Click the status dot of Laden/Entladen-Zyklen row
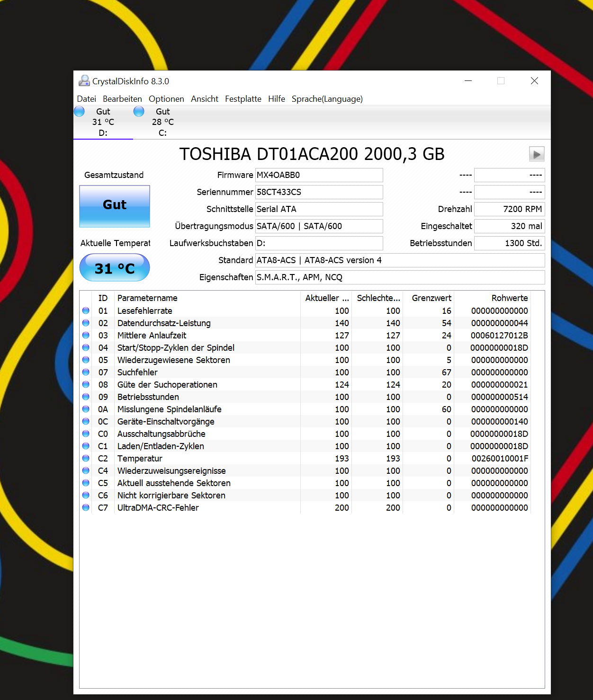Viewport: 593px width, 700px height. (86, 446)
